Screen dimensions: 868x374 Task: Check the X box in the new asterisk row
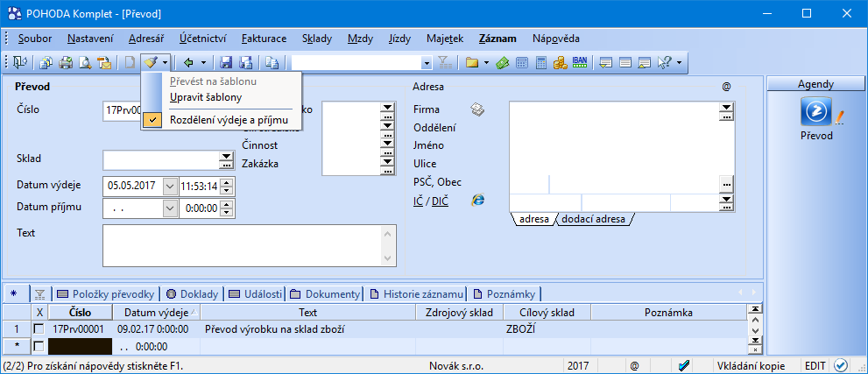pyautogui.click(x=39, y=346)
